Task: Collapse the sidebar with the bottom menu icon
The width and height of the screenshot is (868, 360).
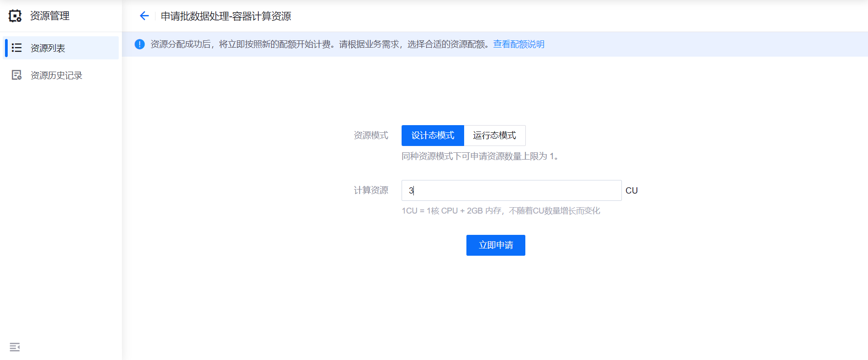Action: (15, 347)
